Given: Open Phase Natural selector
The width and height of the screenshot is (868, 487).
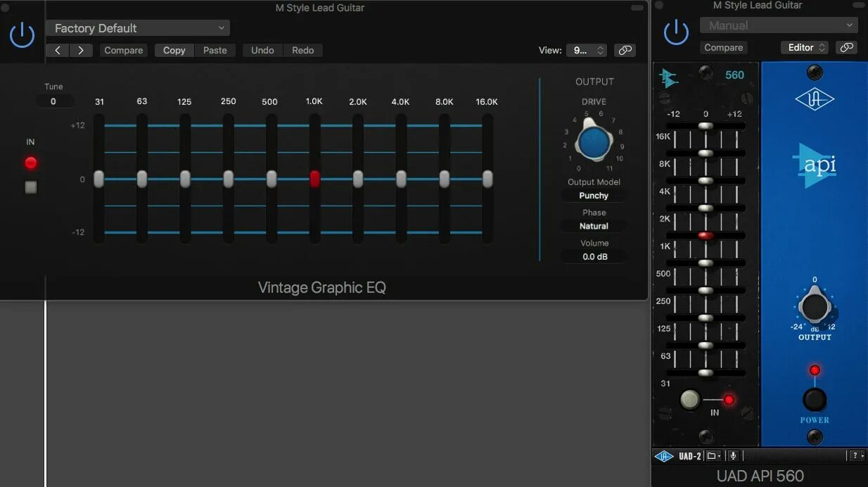Looking at the screenshot, I should coord(594,226).
